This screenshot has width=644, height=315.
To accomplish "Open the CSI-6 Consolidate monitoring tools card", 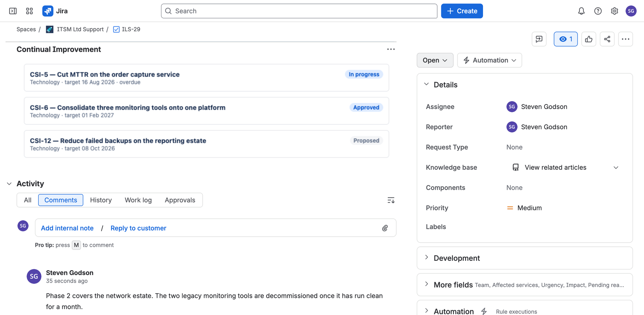I will click(x=206, y=111).
